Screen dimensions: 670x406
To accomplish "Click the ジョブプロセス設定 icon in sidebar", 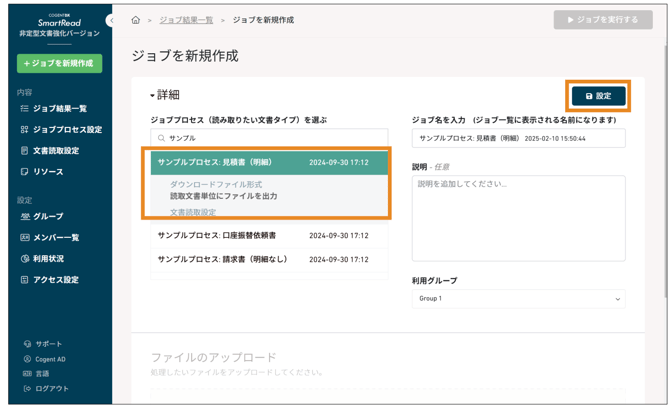I will (25, 130).
